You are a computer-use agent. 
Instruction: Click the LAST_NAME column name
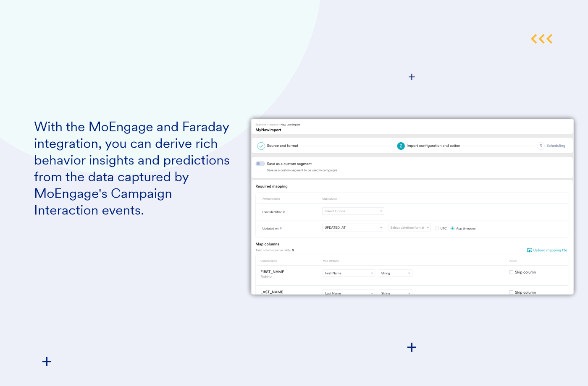[272, 292]
